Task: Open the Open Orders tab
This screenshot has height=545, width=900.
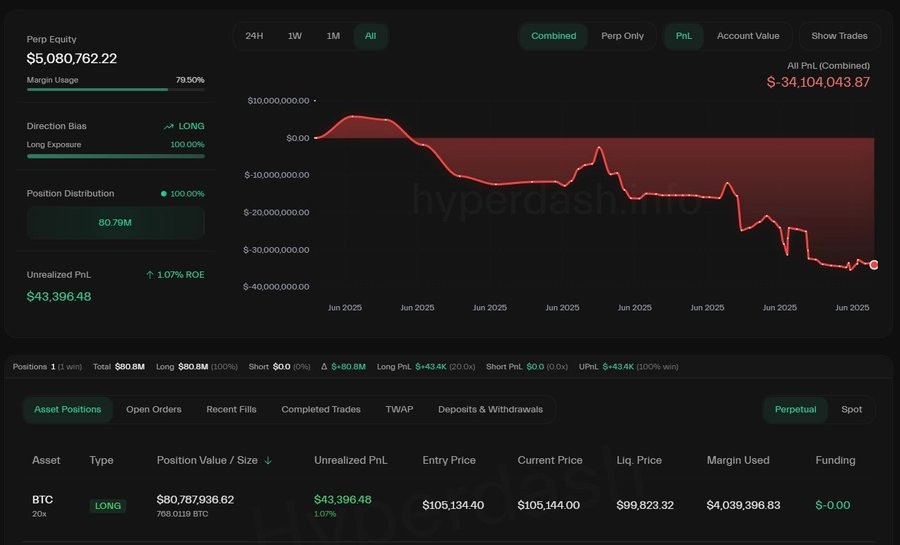Action: coord(154,410)
